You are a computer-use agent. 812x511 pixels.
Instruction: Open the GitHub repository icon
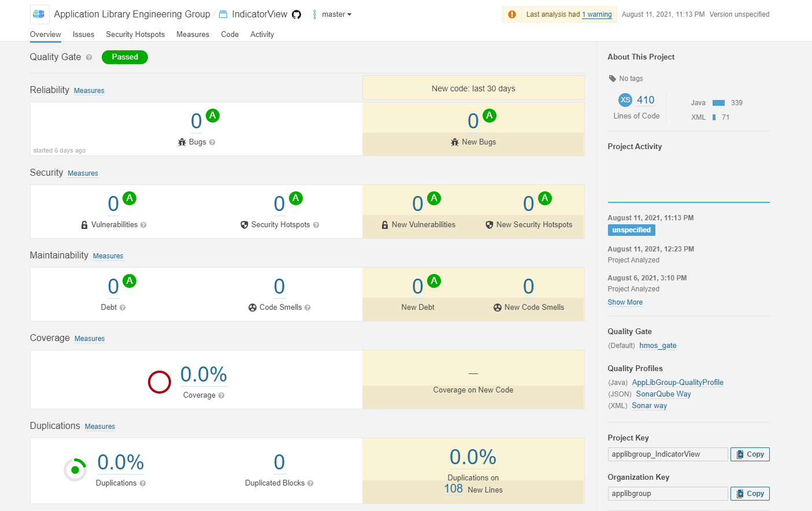pos(296,14)
